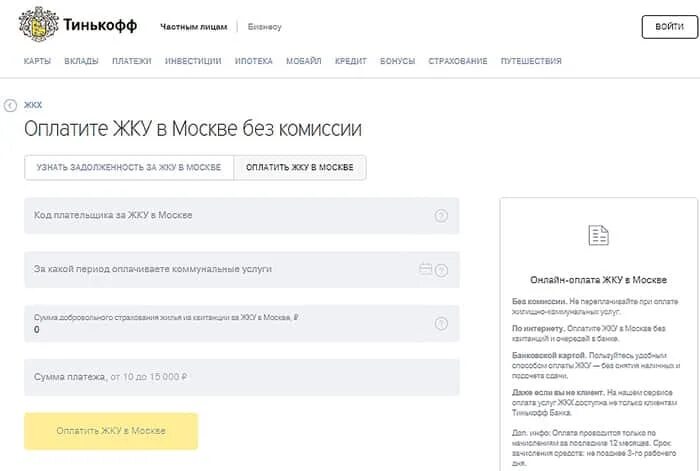Switch to УЗНАТЬ ЗАДОЛЖЕННОСТЬ ЗА ЖКУ tab
Viewport: 700px width, 471px height.
coord(129,167)
